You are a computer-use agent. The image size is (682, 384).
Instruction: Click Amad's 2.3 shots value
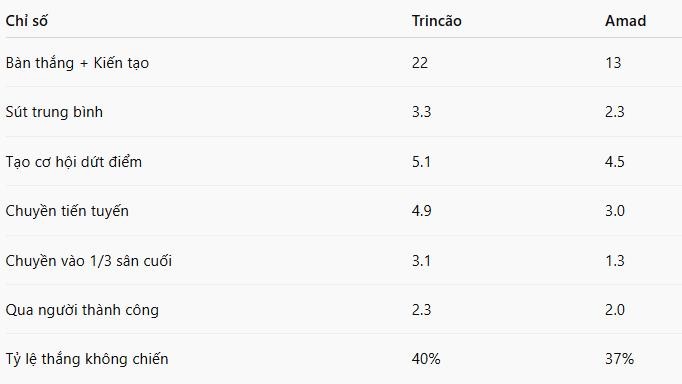pyautogui.click(x=615, y=112)
